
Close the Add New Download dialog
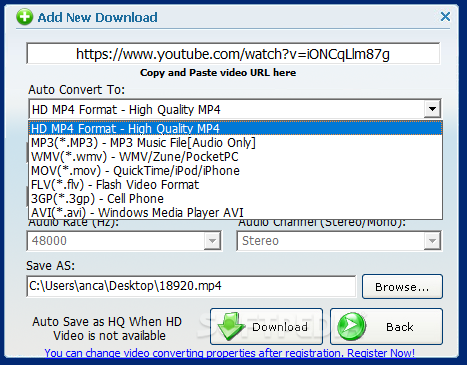445,16
